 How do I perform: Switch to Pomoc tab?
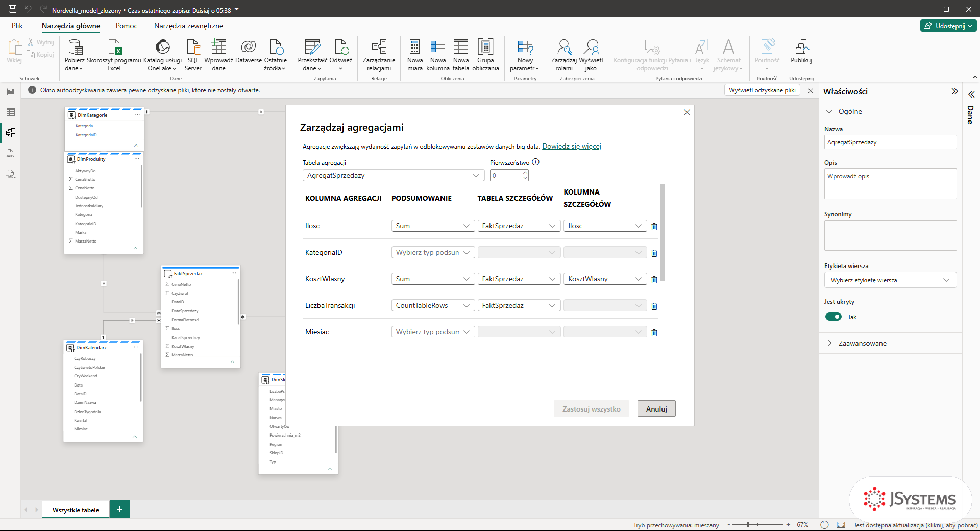(127, 26)
